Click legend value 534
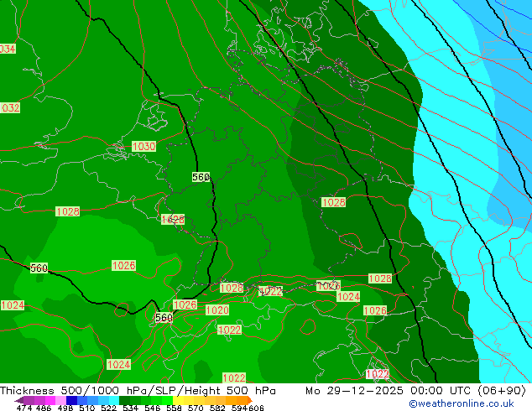The height and width of the screenshot is (411, 532). [x=130, y=408]
